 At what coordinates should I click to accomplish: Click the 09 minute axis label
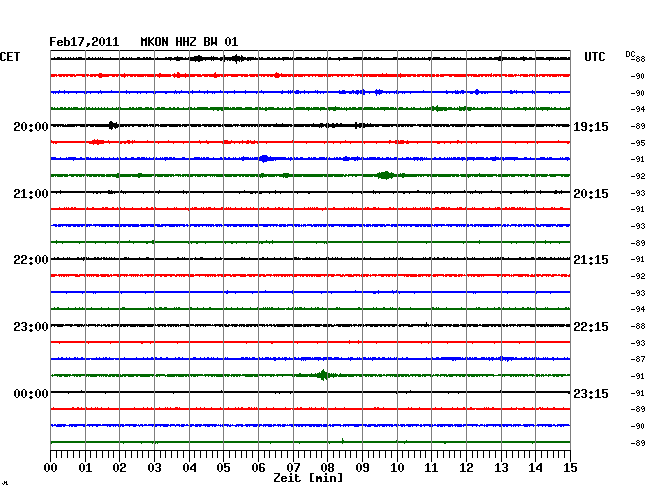click(x=362, y=467)
